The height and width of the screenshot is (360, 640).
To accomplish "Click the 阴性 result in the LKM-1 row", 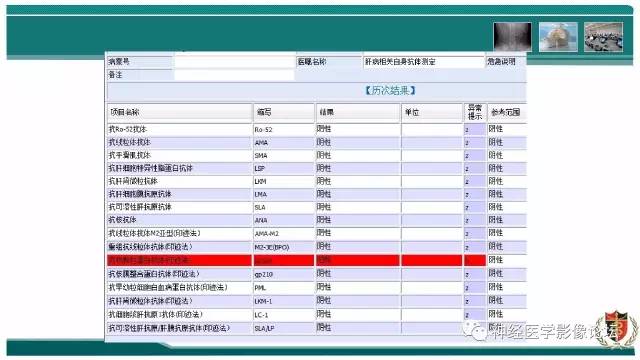I will pos(324,300).
